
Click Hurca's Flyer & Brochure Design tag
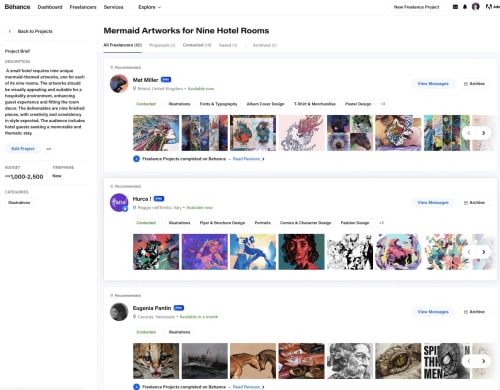(222, 223)
